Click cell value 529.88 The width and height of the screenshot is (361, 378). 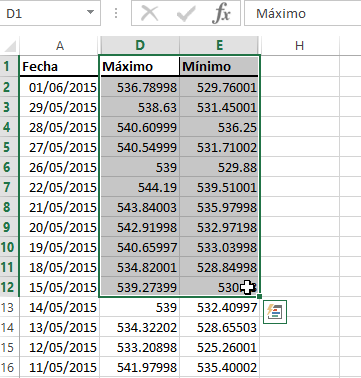(x=219, y=167)
